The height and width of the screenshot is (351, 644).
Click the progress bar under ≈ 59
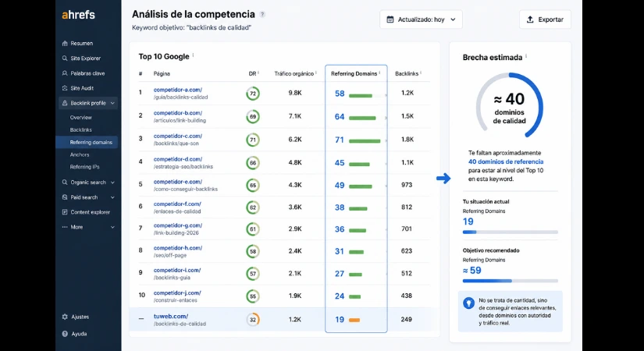510,282
